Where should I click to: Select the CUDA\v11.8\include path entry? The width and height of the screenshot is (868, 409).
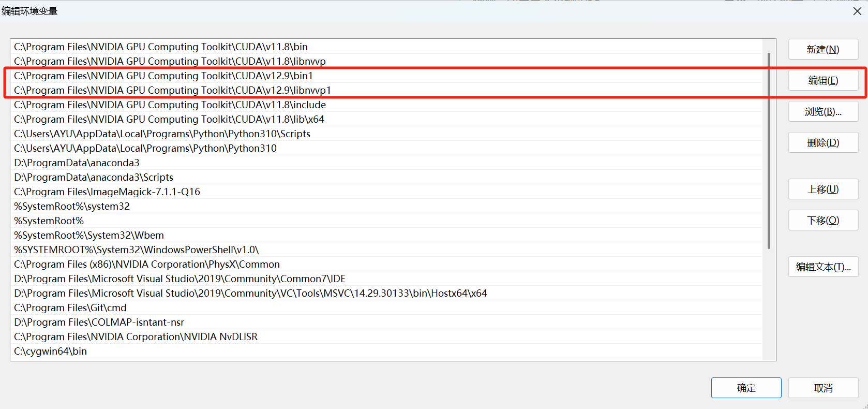pos(386,105)
